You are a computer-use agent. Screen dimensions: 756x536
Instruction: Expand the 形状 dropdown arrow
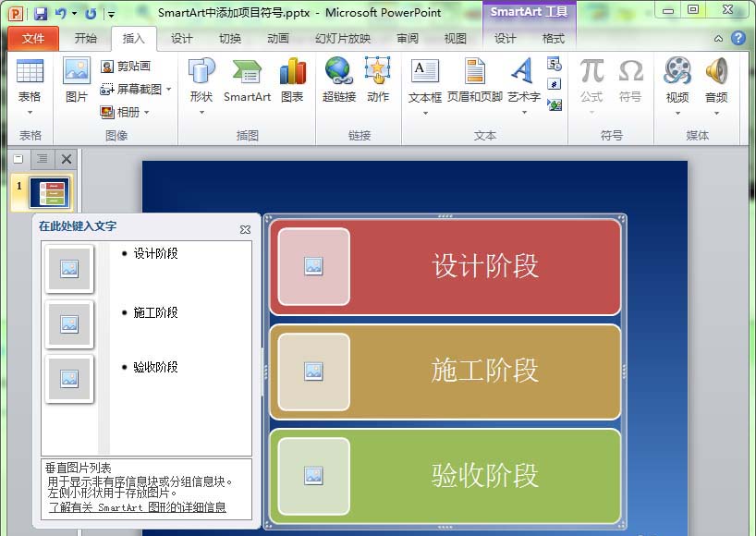pos(201,113)
